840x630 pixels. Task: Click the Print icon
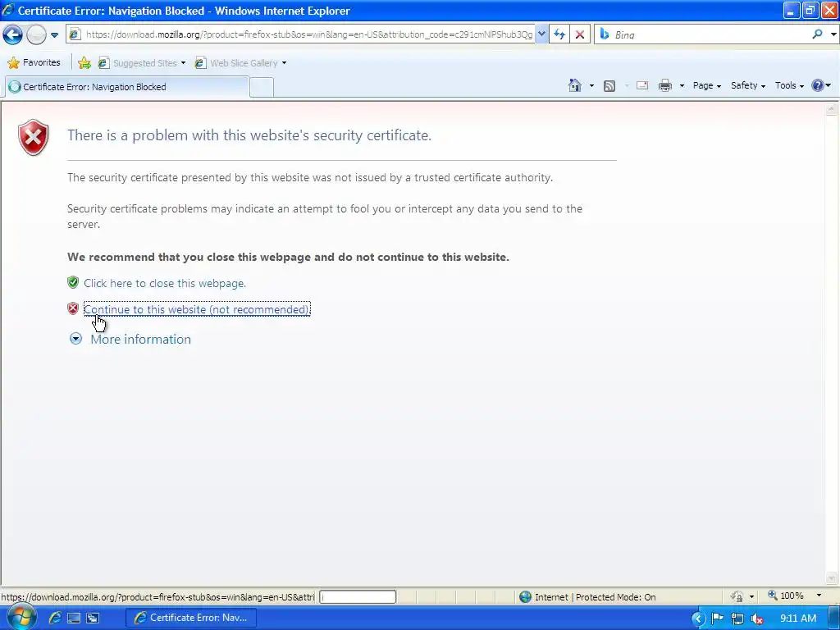coord(664,85)
